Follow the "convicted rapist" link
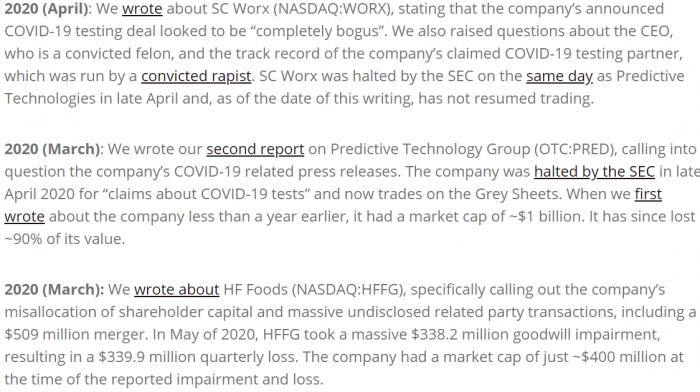 coord(196,76)
